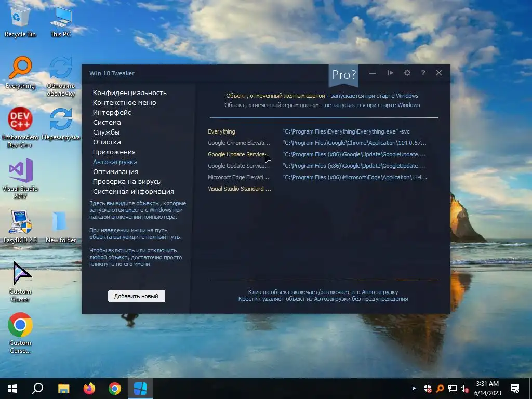Click the muted volume tray icon
Screen dimensions: 532x399
(464, 389)
